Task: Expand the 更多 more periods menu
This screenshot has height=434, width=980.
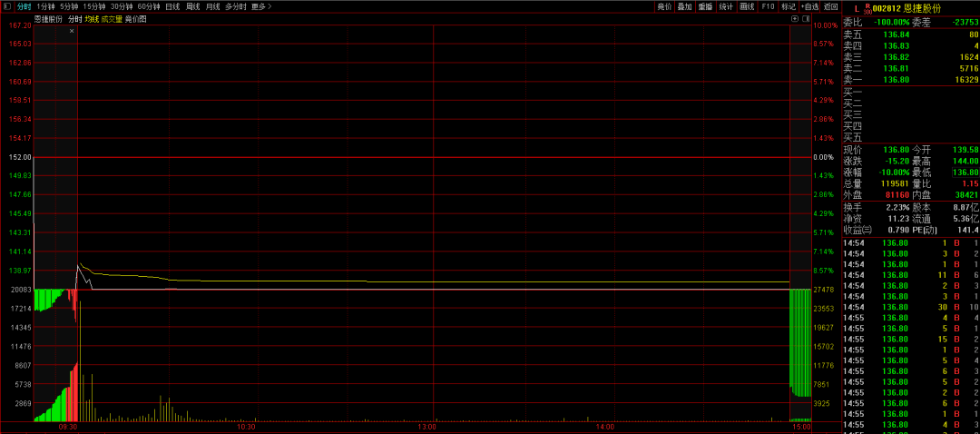Action: (260, 6)
